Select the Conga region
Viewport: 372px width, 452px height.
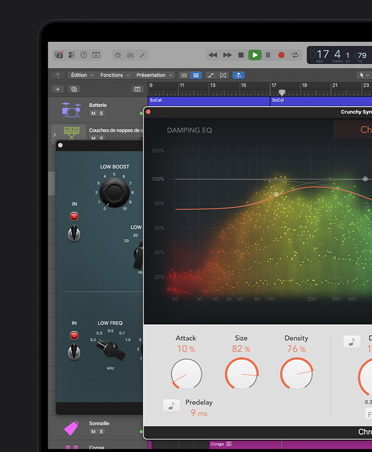tap(291, 444)
